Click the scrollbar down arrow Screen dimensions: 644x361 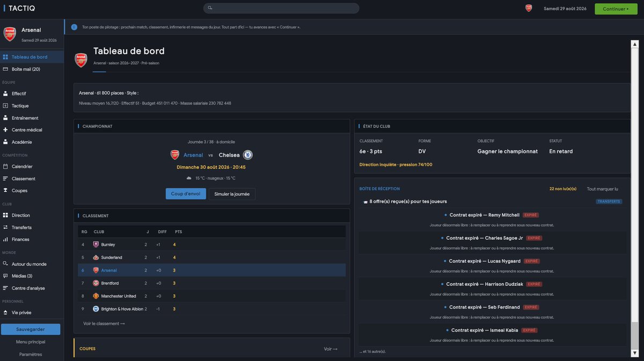point(635,352)
